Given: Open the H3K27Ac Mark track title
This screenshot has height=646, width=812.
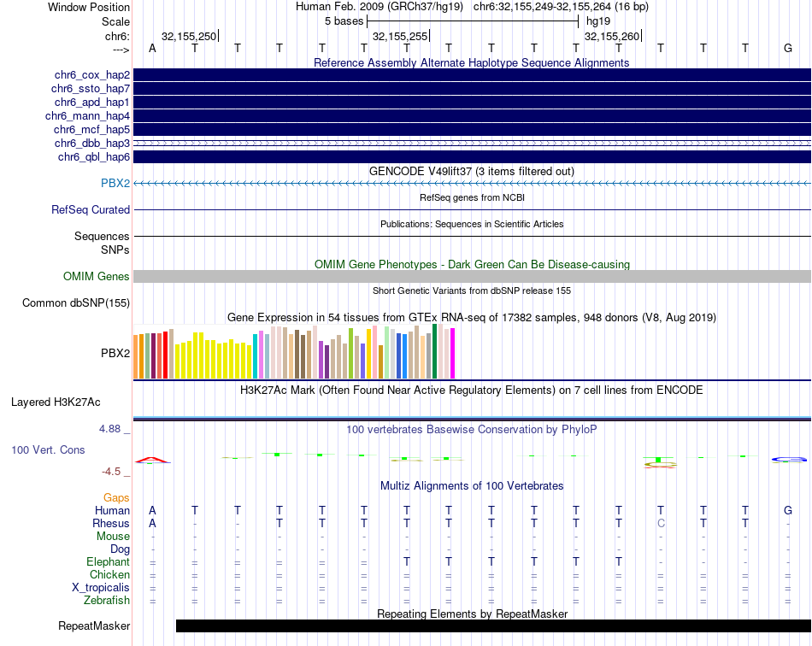Looking at the screenshot, I should click(x=471, y=391).
